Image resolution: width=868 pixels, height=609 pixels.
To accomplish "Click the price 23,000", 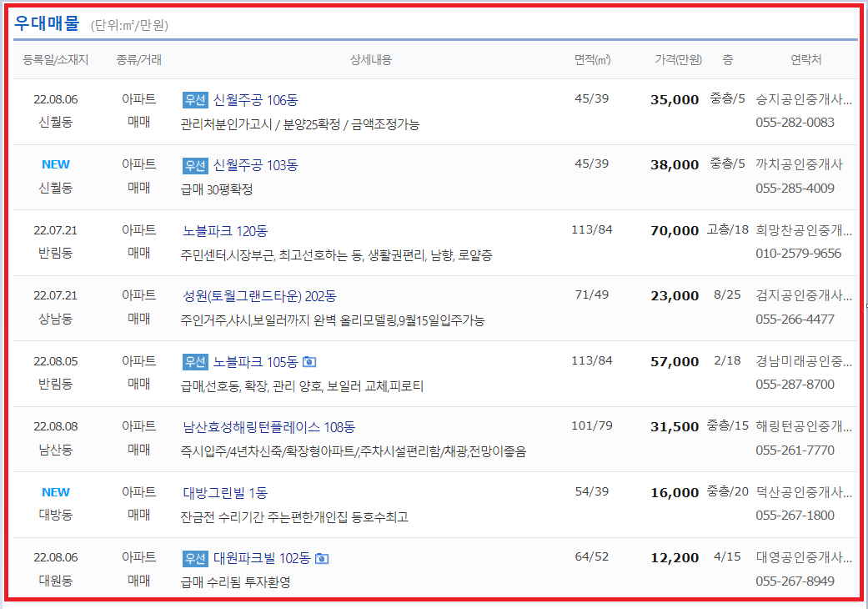I will (x=675, y=296).
